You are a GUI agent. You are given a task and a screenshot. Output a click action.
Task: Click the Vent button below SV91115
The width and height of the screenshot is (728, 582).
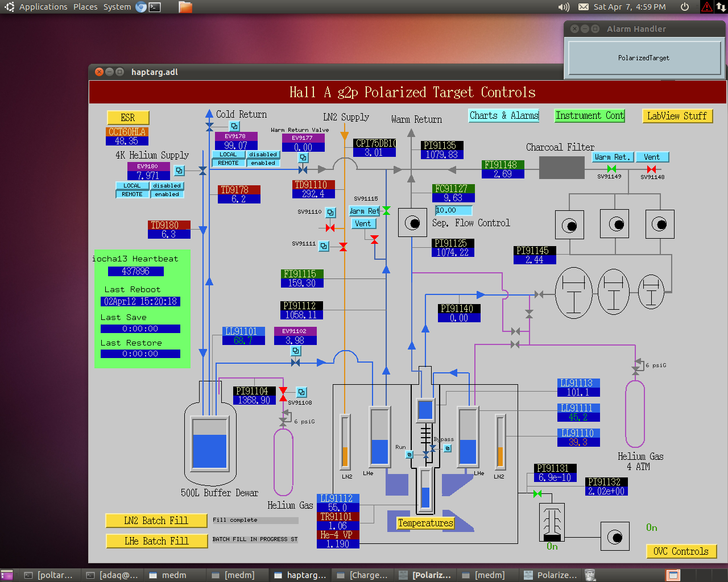[x=363, y=224]
